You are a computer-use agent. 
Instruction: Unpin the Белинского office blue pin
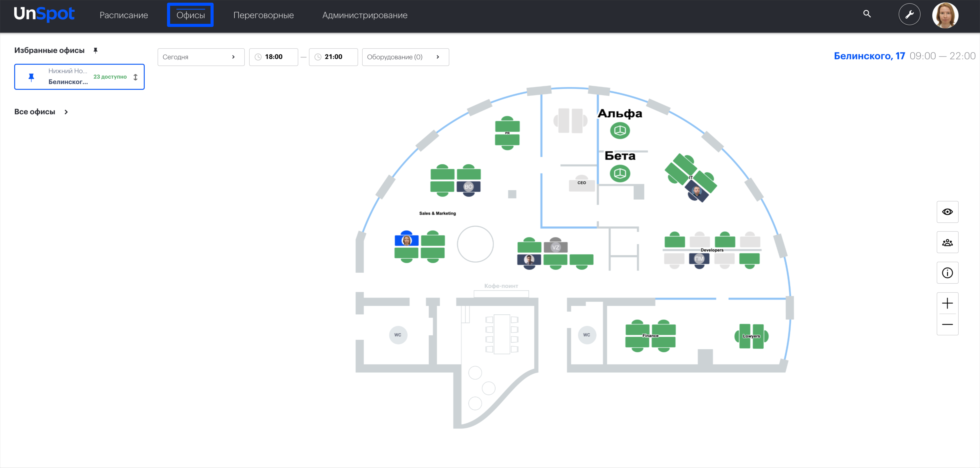tap(32, 77)
